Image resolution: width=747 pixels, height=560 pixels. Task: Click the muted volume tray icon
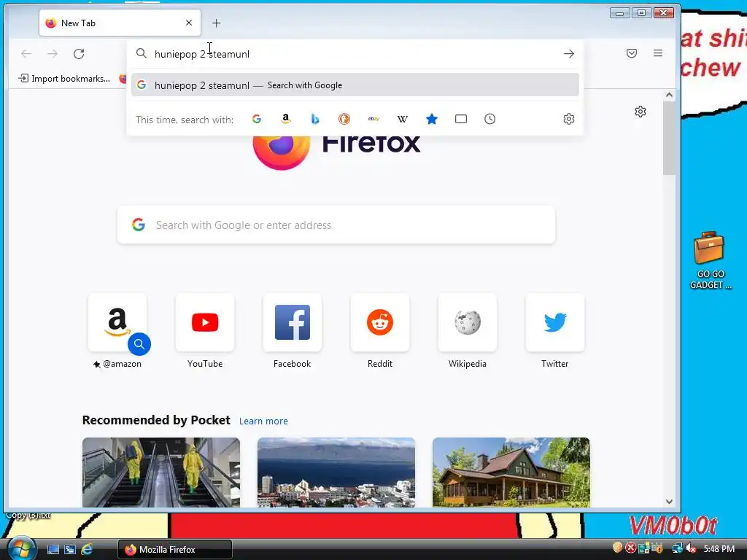click(691, 548)
